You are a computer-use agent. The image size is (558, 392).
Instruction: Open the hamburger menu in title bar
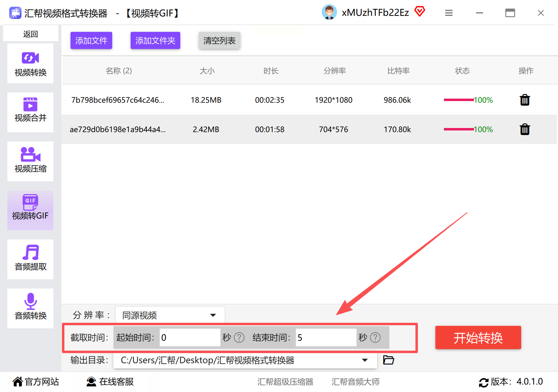[x=449, y=13]
